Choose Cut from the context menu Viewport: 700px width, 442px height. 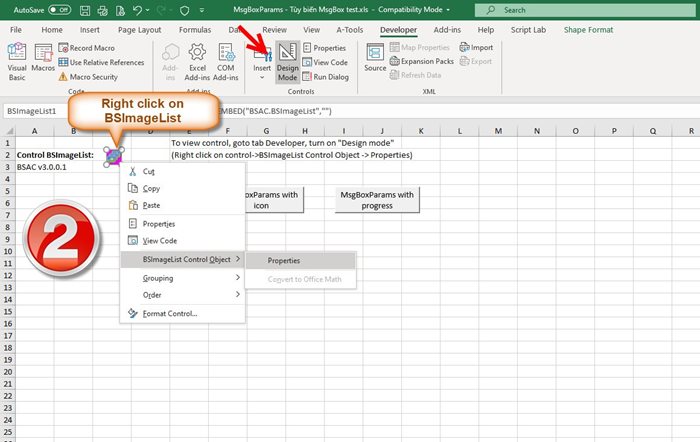tap(183, 171)
